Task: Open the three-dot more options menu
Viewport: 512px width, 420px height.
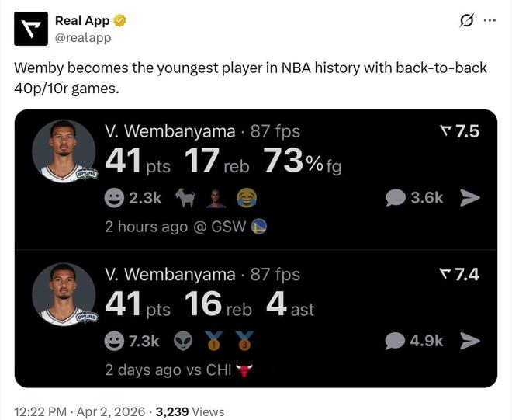Action: click(490, 20)
